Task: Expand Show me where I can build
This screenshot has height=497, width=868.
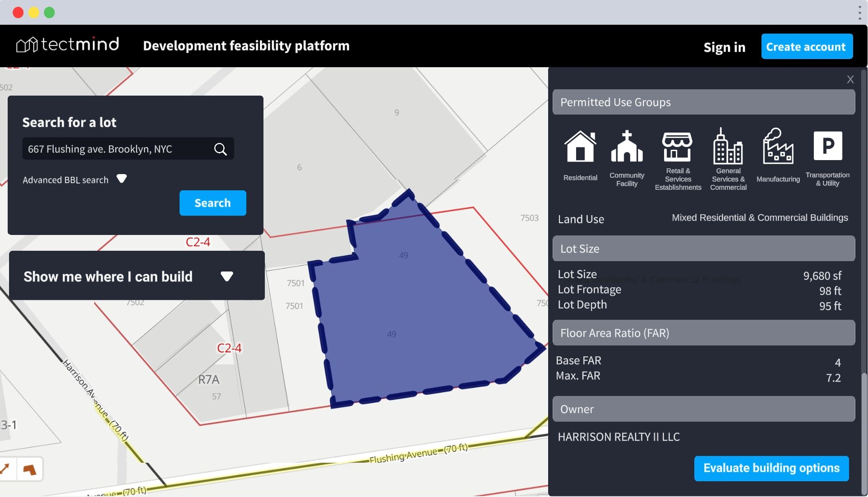Action: coord(226,276)
